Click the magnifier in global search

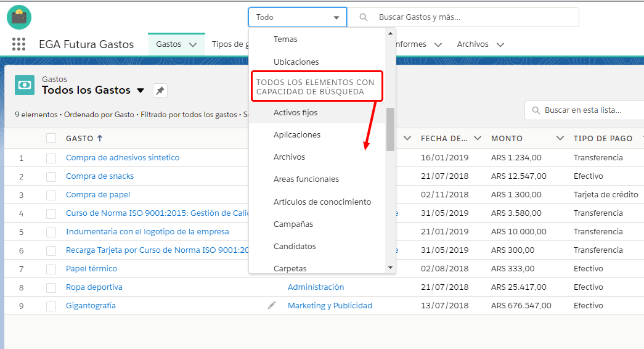tap(363, 17)
